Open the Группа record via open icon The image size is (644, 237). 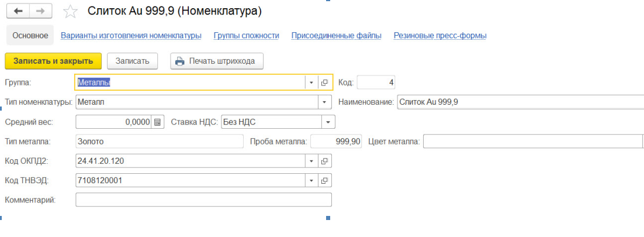(324, 83)
